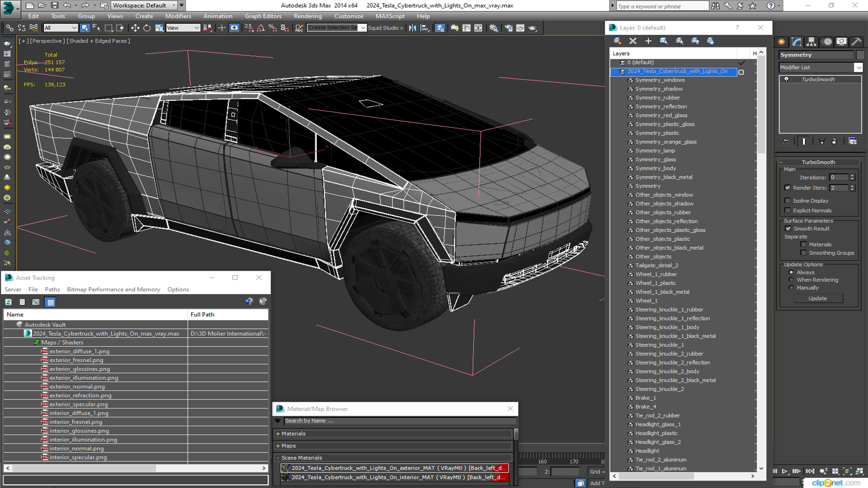Select Manually update option
Viewport: 868px width, 488px height.
coord(791,288)
